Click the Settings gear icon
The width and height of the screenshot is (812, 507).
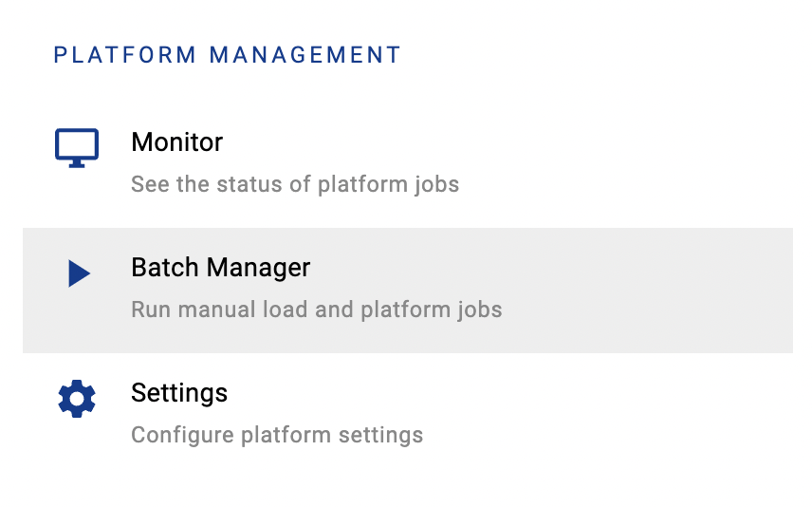(77, 399)
